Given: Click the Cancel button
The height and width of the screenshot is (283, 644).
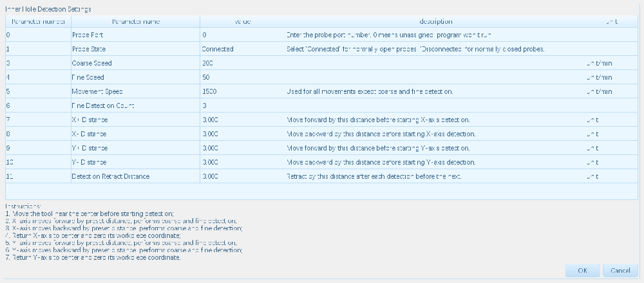Looking at the screenshot, I should (x=620, y=270).
